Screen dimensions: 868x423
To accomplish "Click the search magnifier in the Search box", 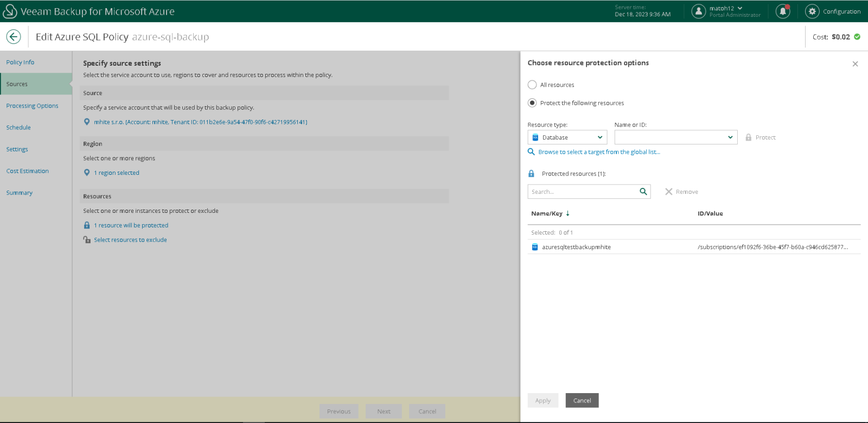I will pyautogui.click(x=643, y=192).
